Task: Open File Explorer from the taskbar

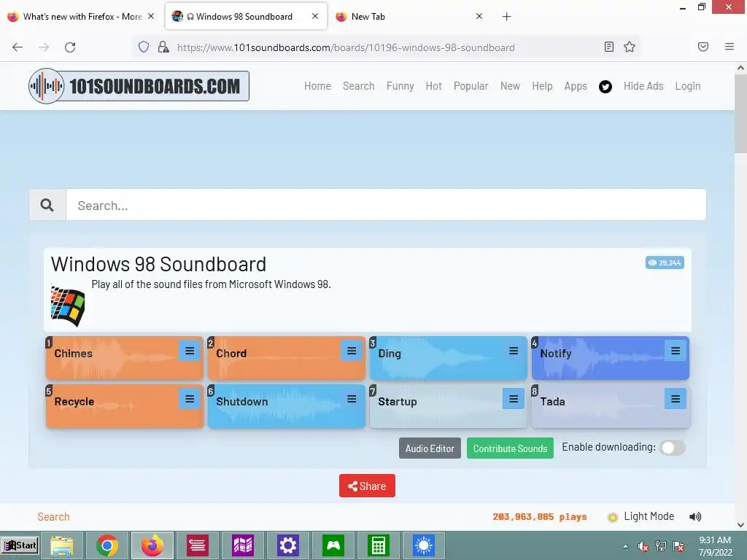Action: (x=62, y=545)
